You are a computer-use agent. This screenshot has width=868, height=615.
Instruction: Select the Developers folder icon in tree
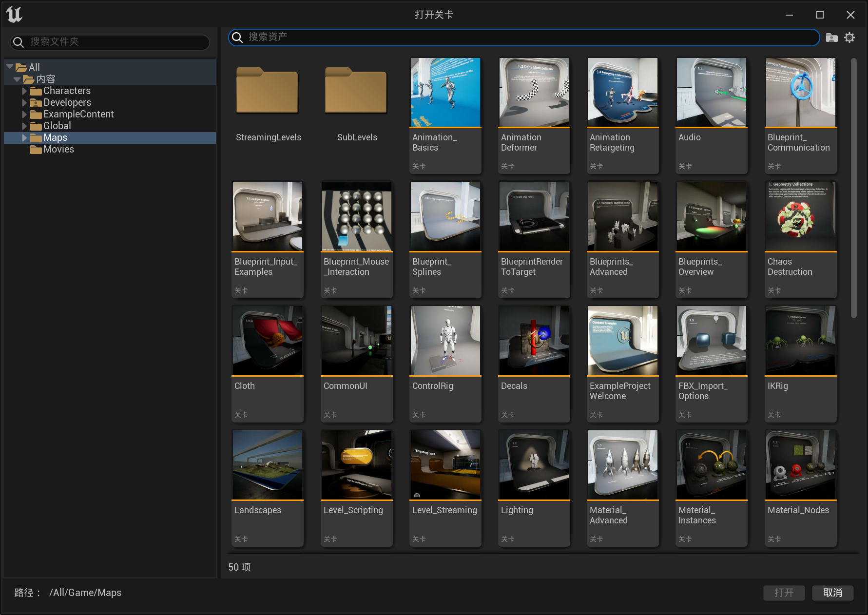[36, 103]
